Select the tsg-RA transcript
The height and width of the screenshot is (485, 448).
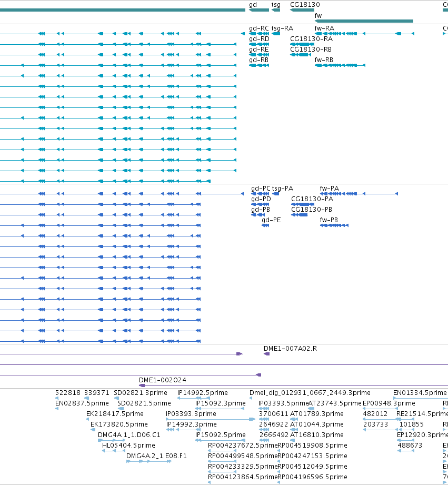click(x=276, y=34)
